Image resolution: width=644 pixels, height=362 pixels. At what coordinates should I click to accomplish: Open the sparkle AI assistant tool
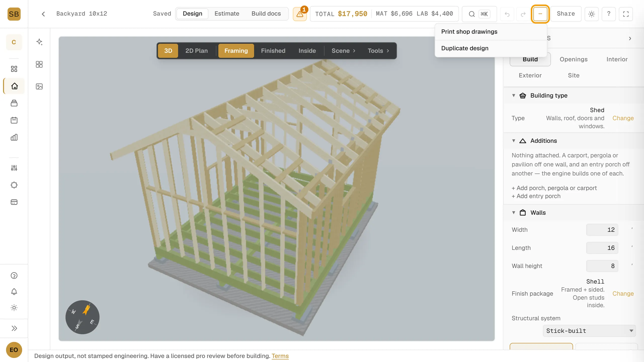[x=39, y=42]
